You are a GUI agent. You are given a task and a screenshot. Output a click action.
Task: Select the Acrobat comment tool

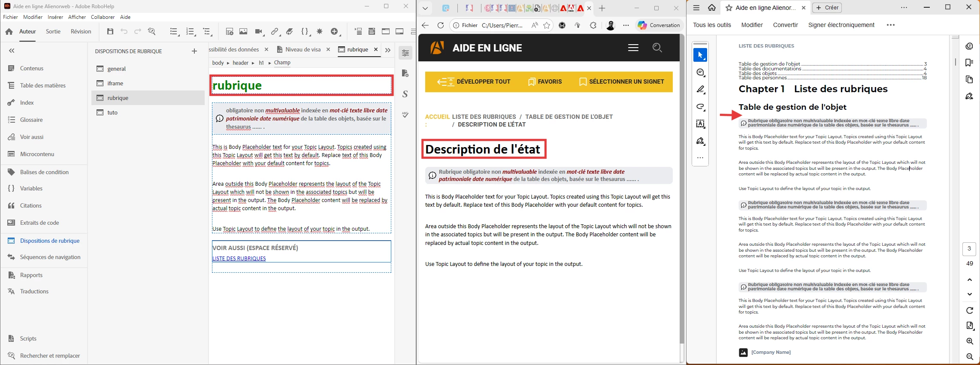pos(700,72)
